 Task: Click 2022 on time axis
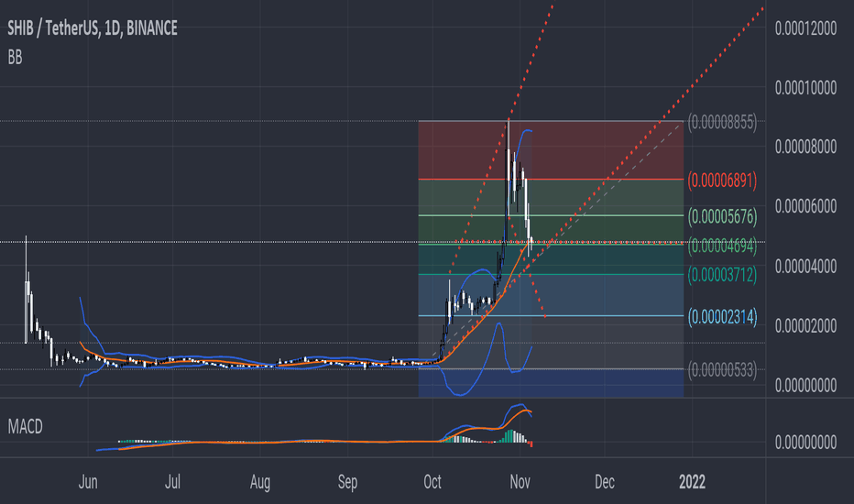coord(692,482)
